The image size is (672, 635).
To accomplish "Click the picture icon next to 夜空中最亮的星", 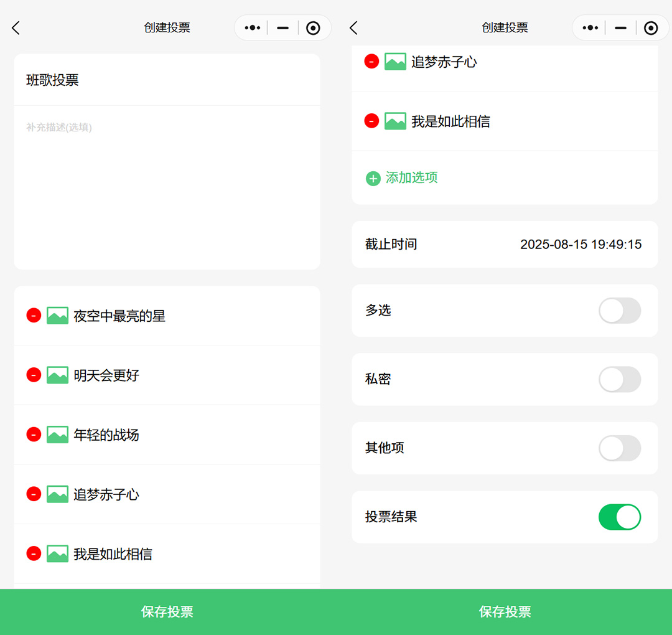I will [x=57, y=316].
